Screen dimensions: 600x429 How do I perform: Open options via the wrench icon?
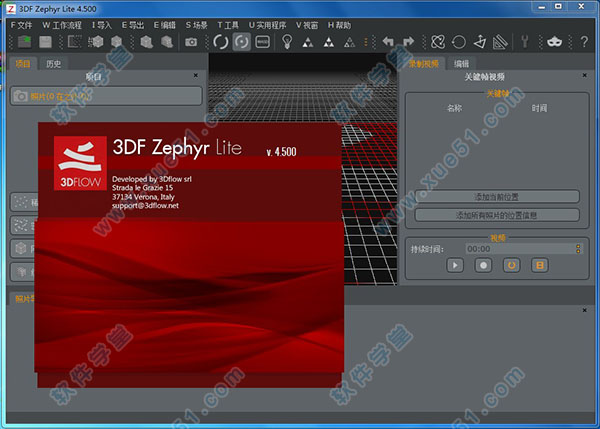(x=525, y=42)
